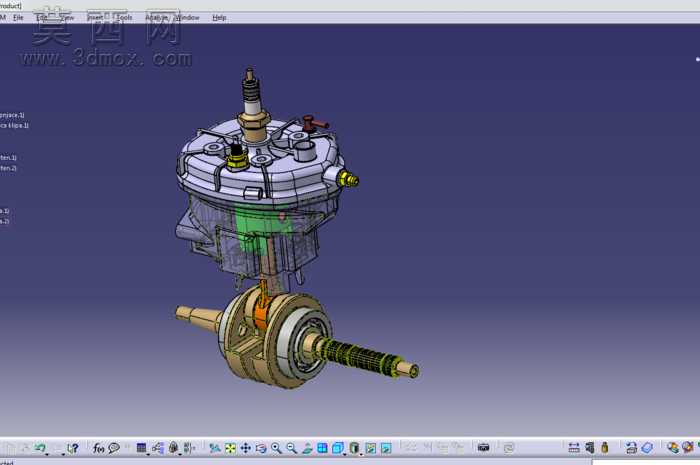The width and height of the screenshot is (700, 465).
Task: Click the blue plane icon beside Update
Action: 647,448
